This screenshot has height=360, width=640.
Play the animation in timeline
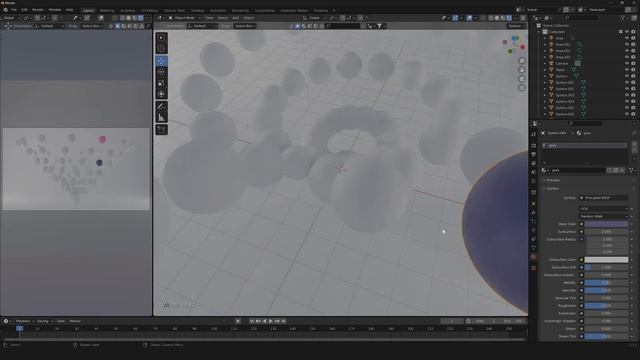point(271,321)
